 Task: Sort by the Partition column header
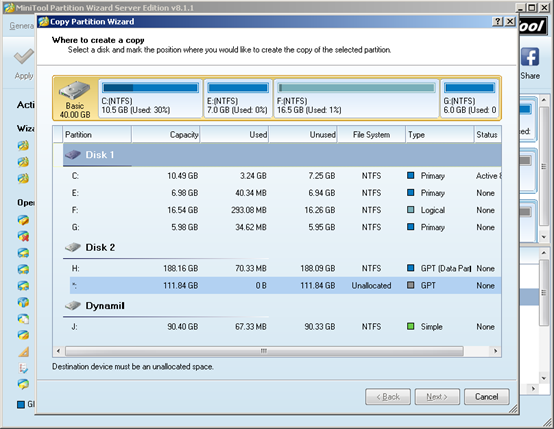click(x=97, y=135)
